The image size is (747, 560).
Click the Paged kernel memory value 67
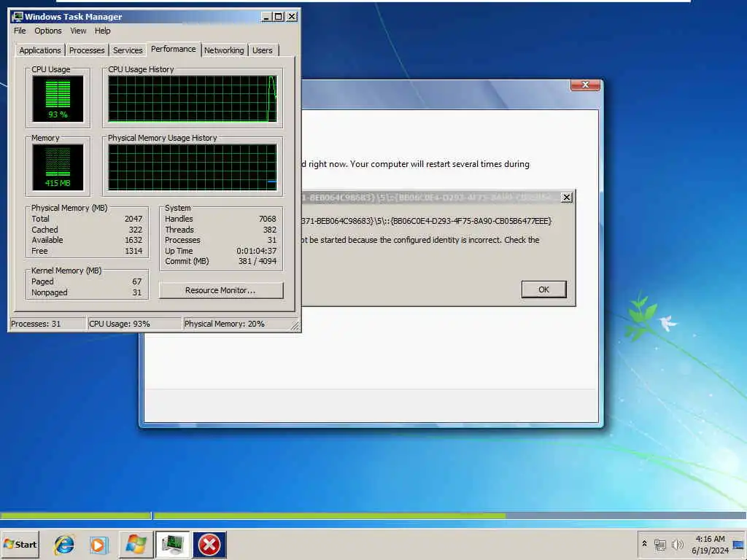tap(136, 282)
